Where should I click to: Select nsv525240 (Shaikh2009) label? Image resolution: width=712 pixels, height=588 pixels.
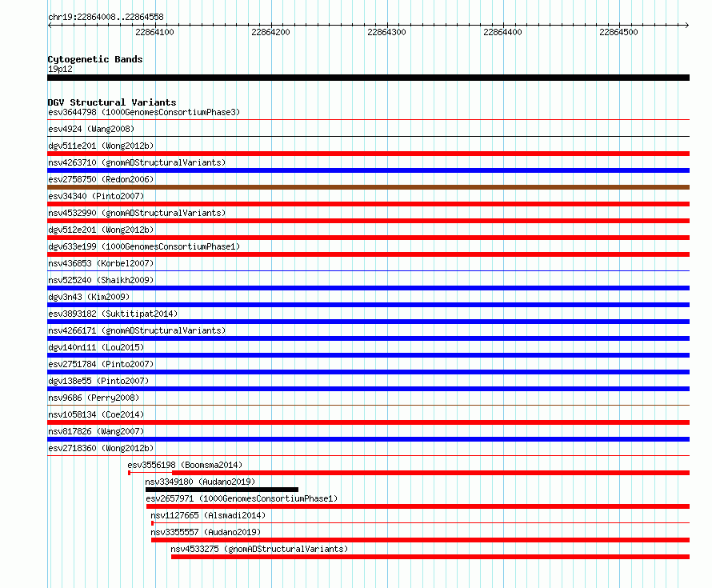coord(101,280)
